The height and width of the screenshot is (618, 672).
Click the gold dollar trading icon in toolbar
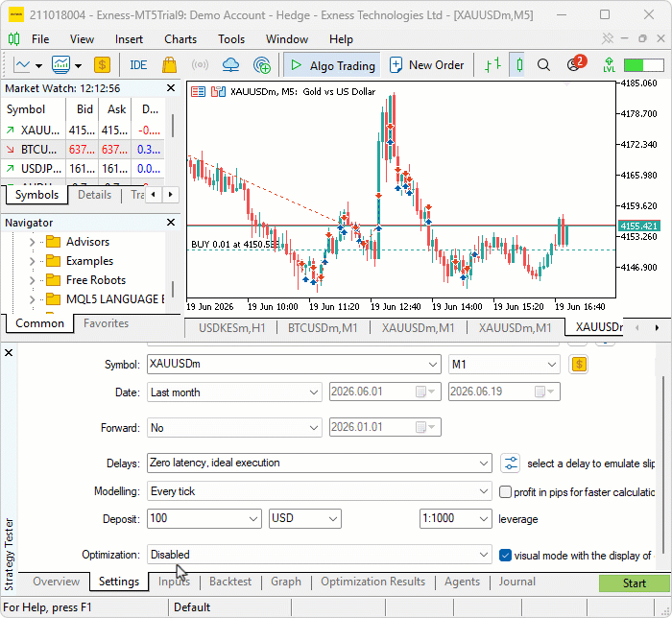[x=102, y=65]
